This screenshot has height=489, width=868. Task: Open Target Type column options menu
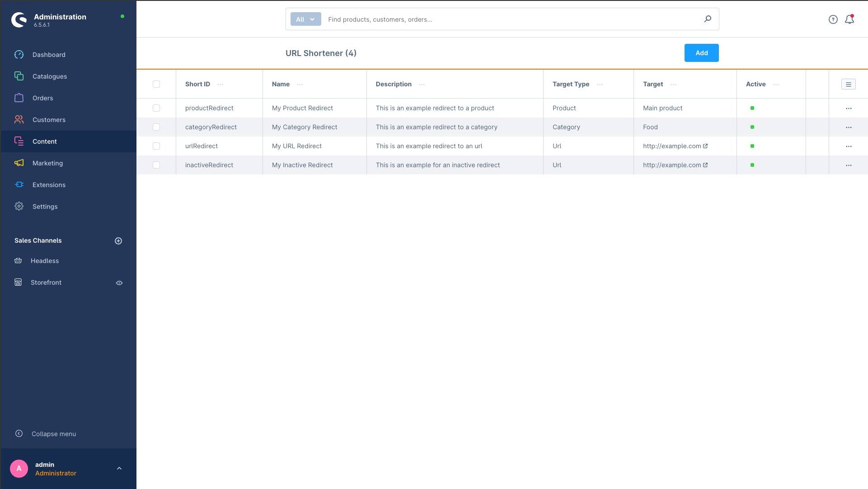point(600,85)
